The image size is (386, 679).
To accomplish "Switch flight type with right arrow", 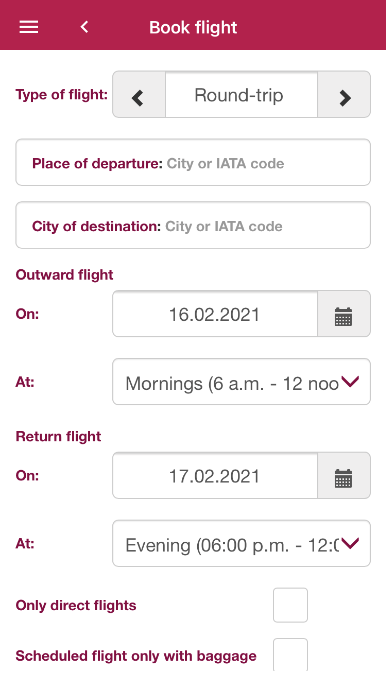I will point(344,94).
